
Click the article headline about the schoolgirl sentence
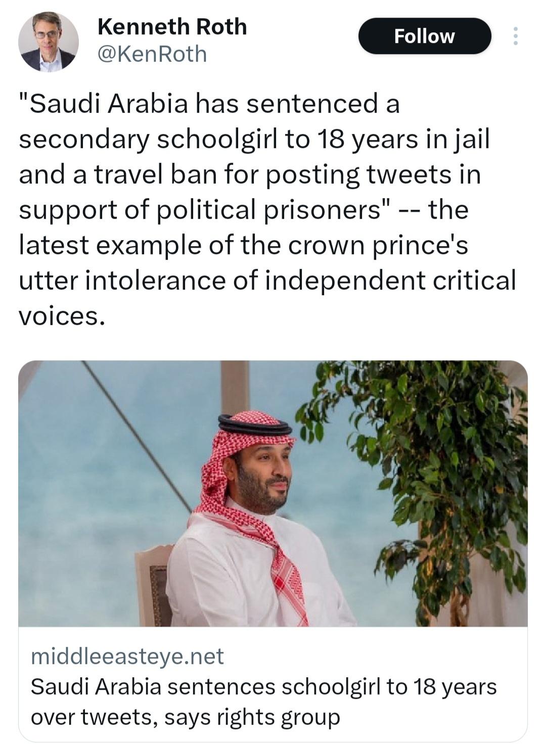(x=263, y=702)
